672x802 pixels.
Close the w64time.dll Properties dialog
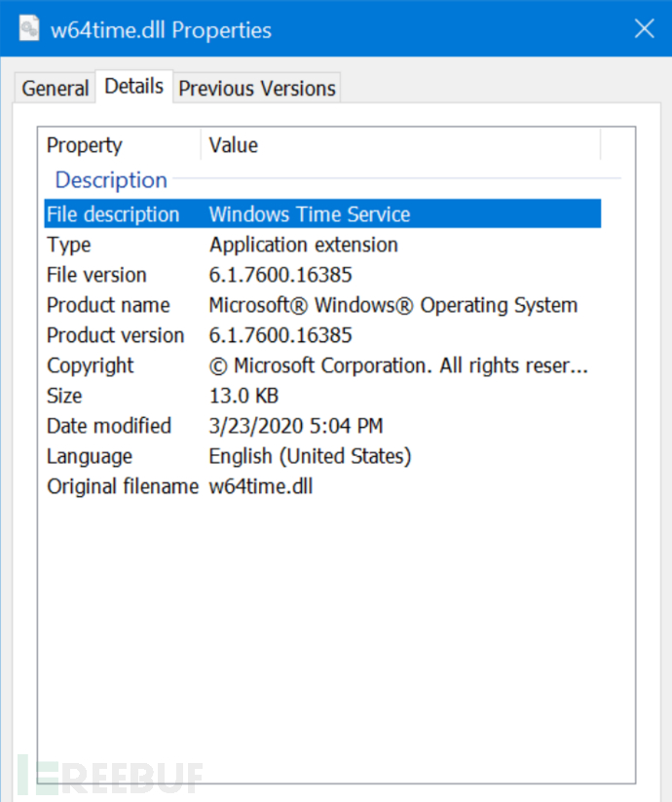644,28
